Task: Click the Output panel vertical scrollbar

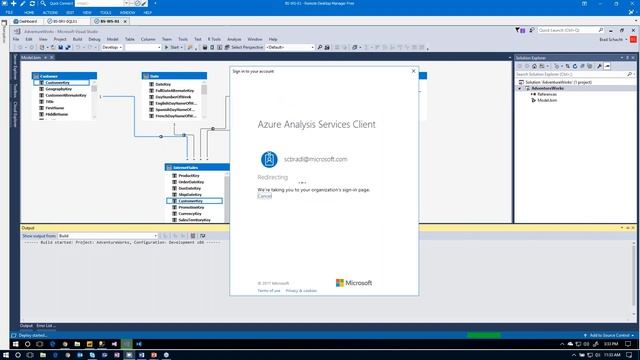Action: pos(634,278)
